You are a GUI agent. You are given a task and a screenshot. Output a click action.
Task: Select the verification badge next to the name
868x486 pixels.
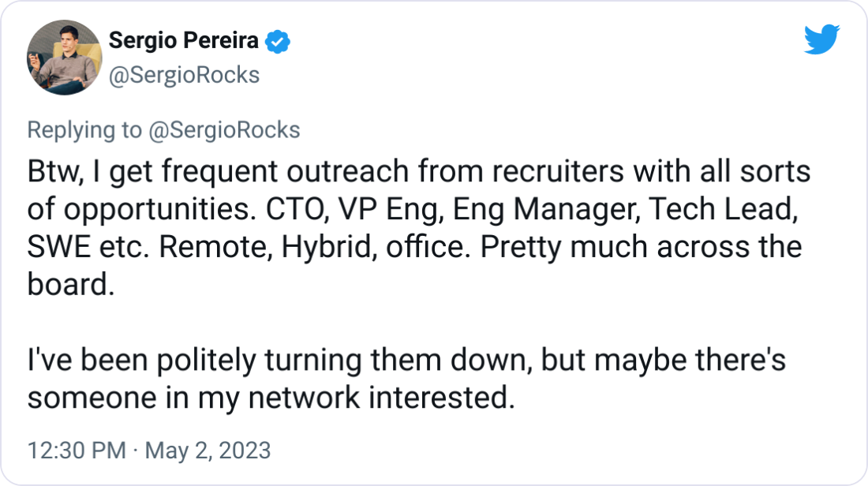pyautogui.click(x=278, y=41)
